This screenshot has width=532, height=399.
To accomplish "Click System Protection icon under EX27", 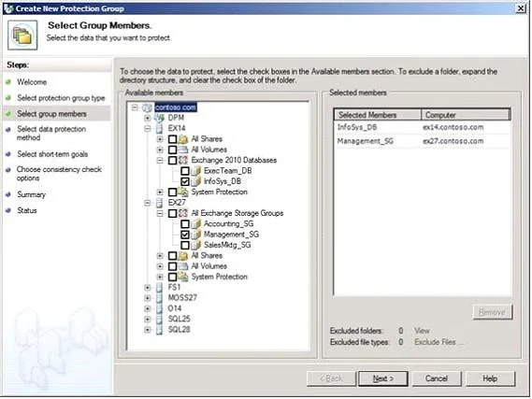I will (183, 277).
